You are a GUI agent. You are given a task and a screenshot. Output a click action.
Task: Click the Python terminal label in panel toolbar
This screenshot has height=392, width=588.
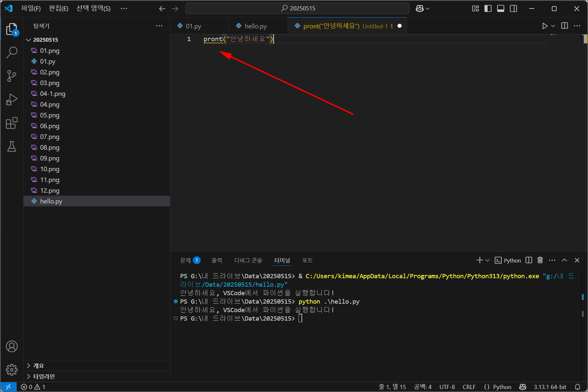click(508, 260)
